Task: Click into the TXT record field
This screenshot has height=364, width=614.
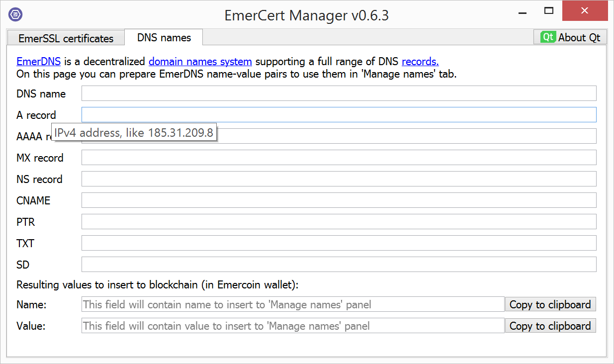Action: [339, 243]
